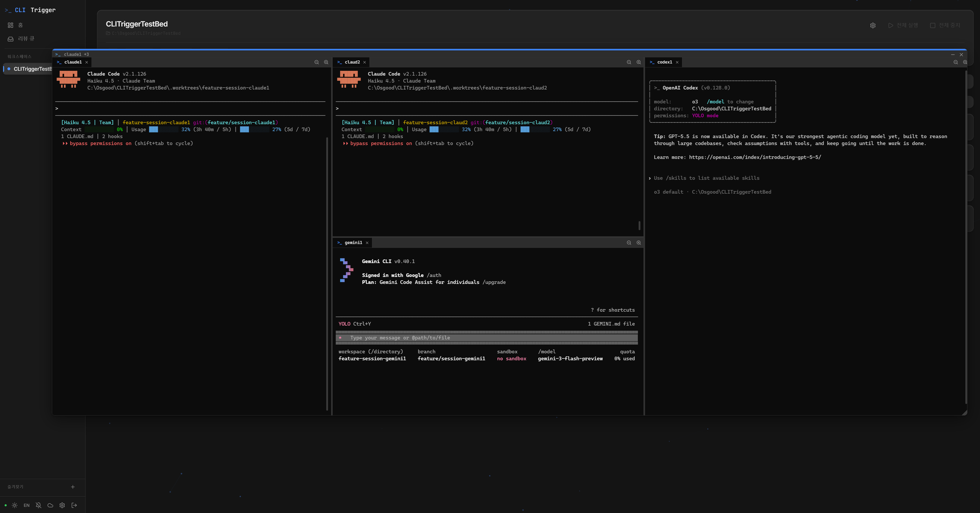Close the claude1 tab
This screenshot has width=980, height=513.
tap(87, 62)
